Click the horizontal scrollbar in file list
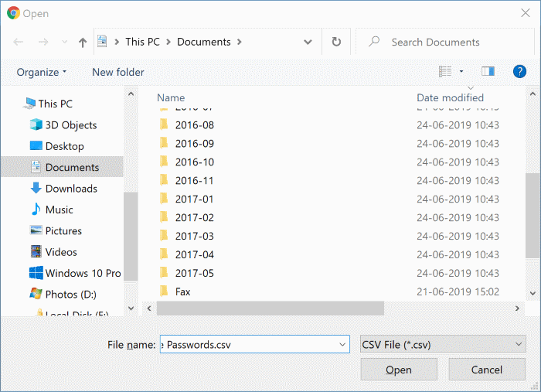 click(x=270, y=308)
